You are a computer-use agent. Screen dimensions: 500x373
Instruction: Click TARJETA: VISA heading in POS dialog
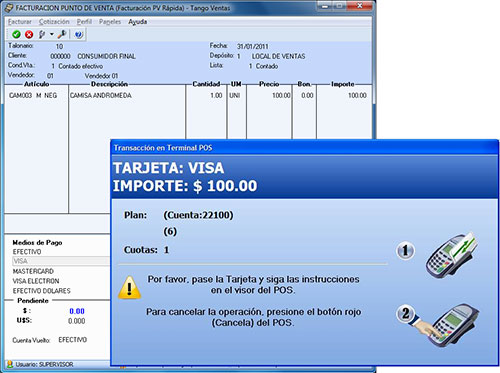[169, 168]
